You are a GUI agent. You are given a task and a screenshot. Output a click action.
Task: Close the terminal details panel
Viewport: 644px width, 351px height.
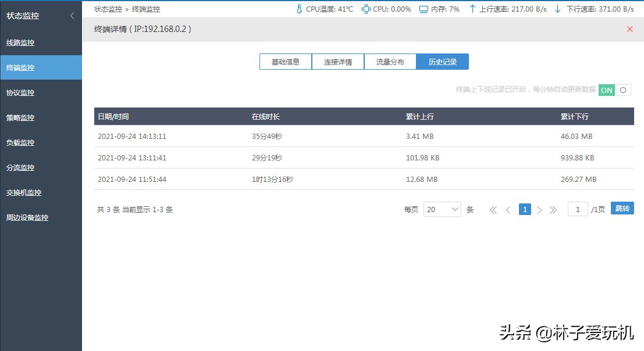629,29
